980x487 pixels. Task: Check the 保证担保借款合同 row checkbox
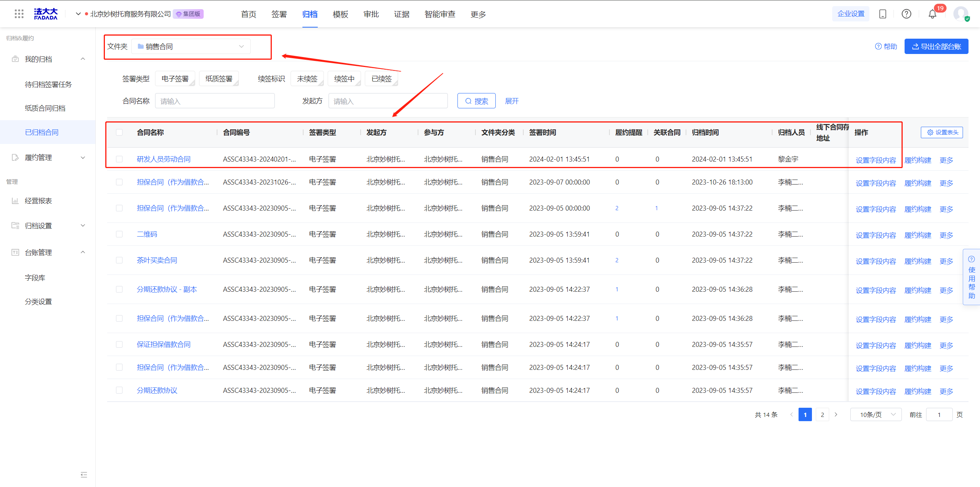tap(119, 344)
